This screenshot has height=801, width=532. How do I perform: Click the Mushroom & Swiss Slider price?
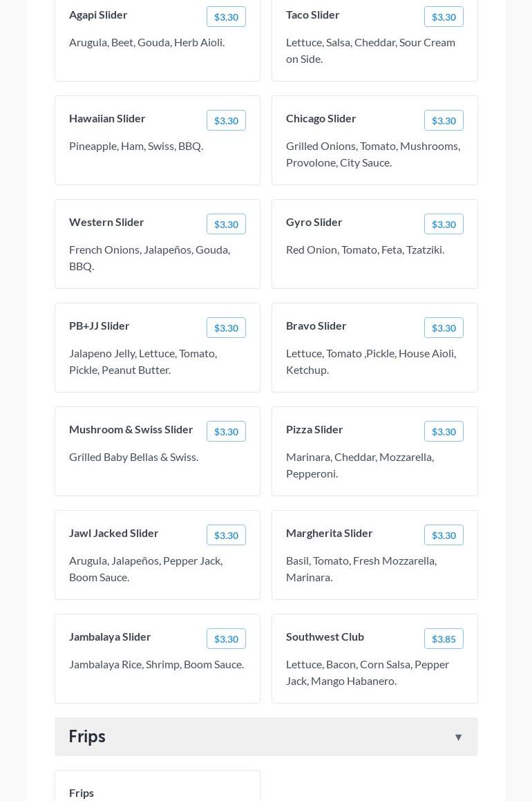click(226, 431)
